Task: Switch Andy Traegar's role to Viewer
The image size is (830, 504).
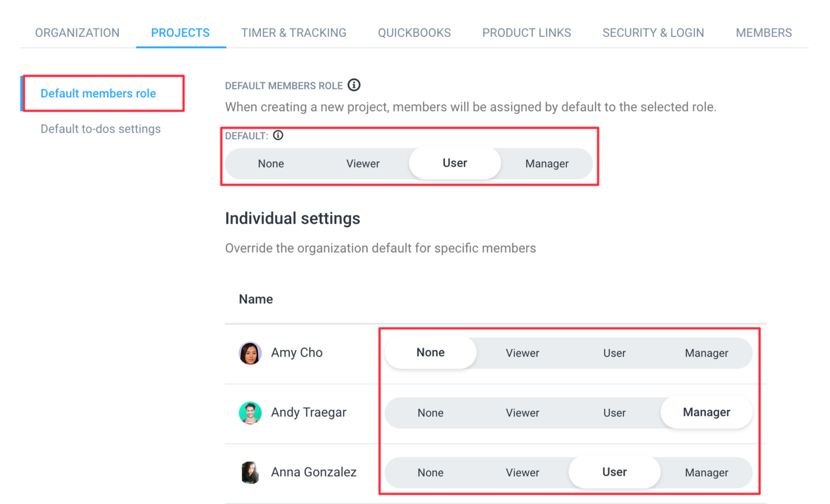Action: 522,413
